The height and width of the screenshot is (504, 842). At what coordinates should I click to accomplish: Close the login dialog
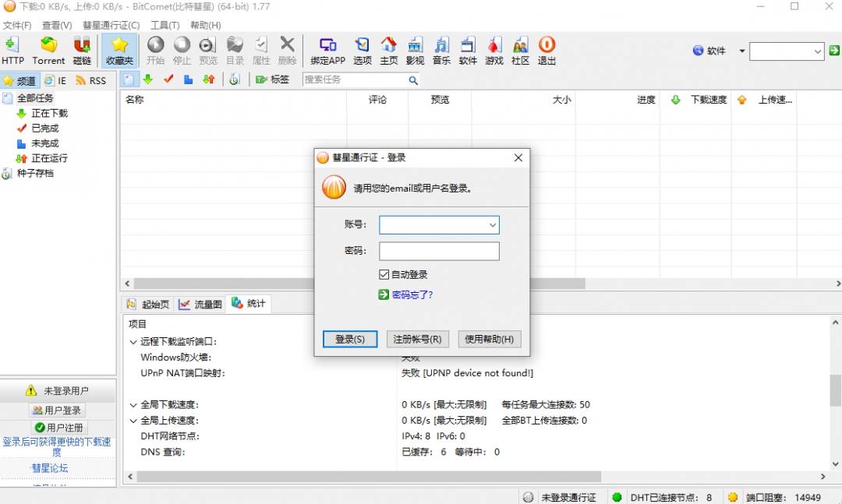[x=518, y=158]
